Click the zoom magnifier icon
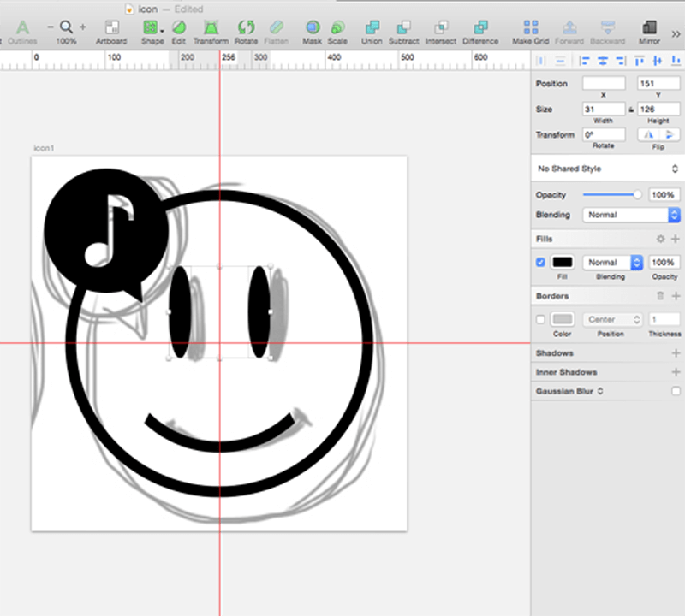This screenshot has width=685, height=616. pyautogui.click(x=66, y=27)
